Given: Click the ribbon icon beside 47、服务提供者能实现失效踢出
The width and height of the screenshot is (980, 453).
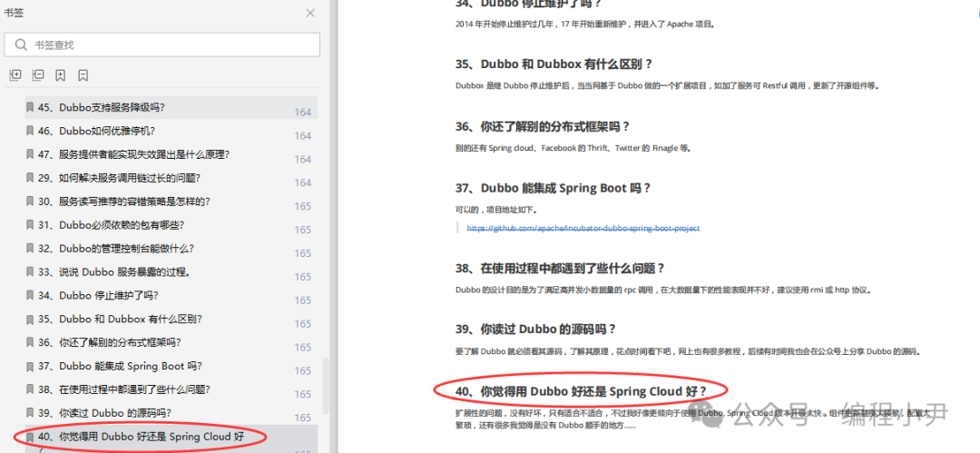Looking at the screenshot, I should [x=30, y=154].
